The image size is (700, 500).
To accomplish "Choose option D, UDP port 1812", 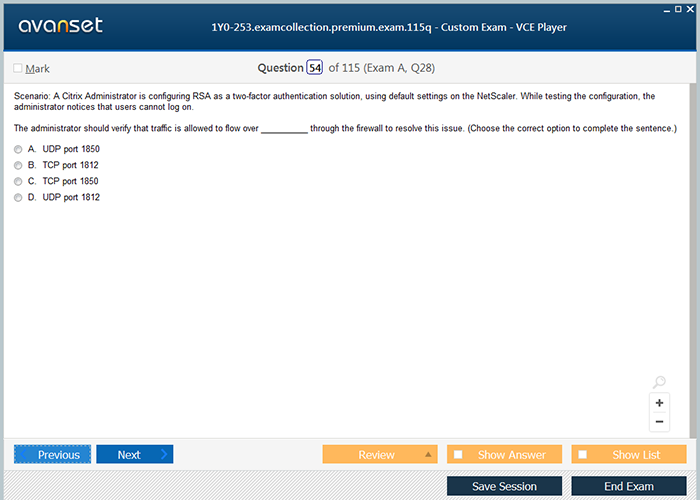I will click(x=18, y=198).
